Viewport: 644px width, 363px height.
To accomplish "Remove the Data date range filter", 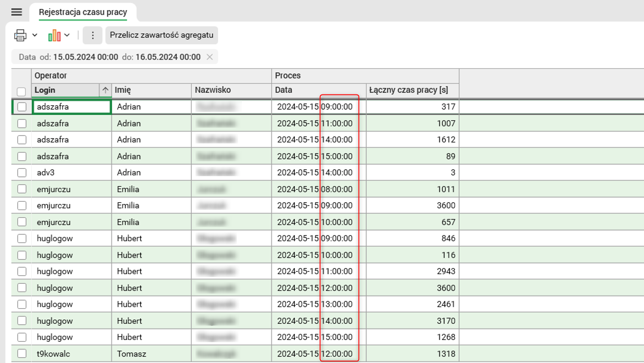I will point(210,57).
